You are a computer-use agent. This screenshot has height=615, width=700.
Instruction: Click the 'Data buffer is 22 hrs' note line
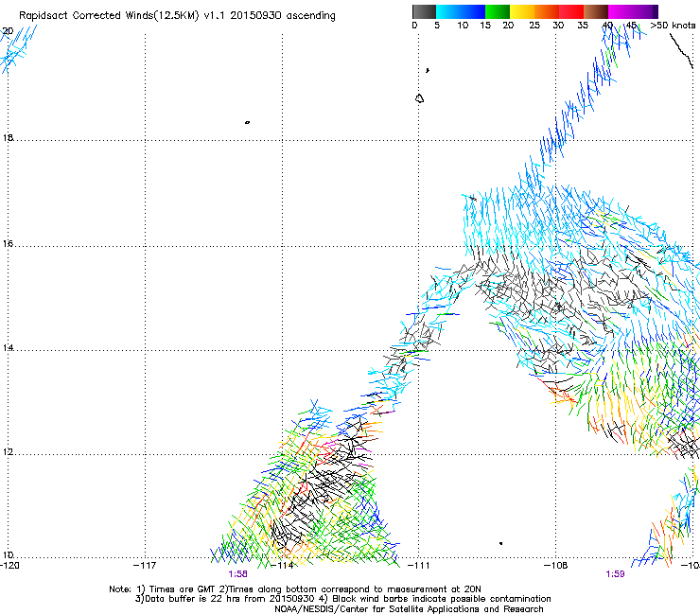click(x=342, y=599)
